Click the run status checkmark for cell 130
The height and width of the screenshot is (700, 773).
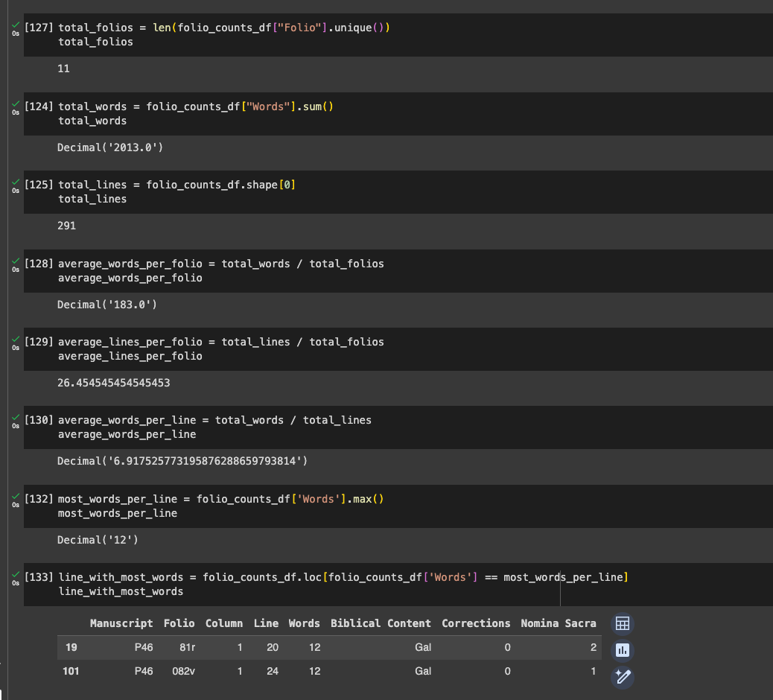coord(16,419)
